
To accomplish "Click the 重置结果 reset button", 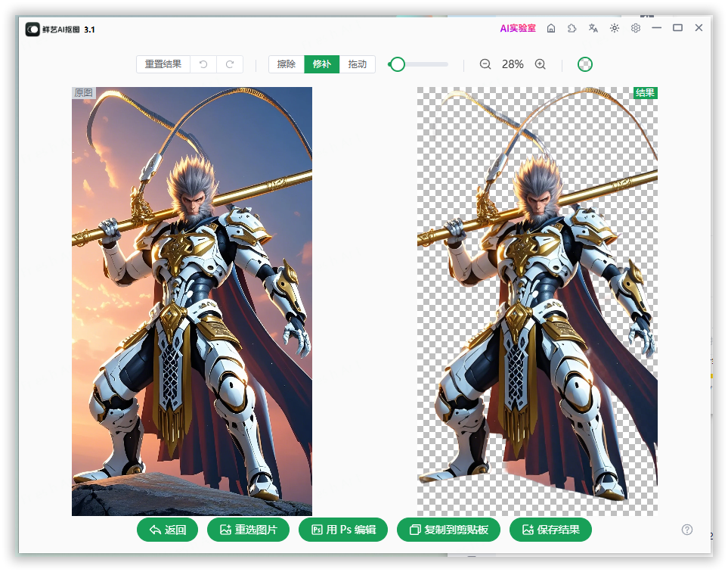I will (163, 64).
